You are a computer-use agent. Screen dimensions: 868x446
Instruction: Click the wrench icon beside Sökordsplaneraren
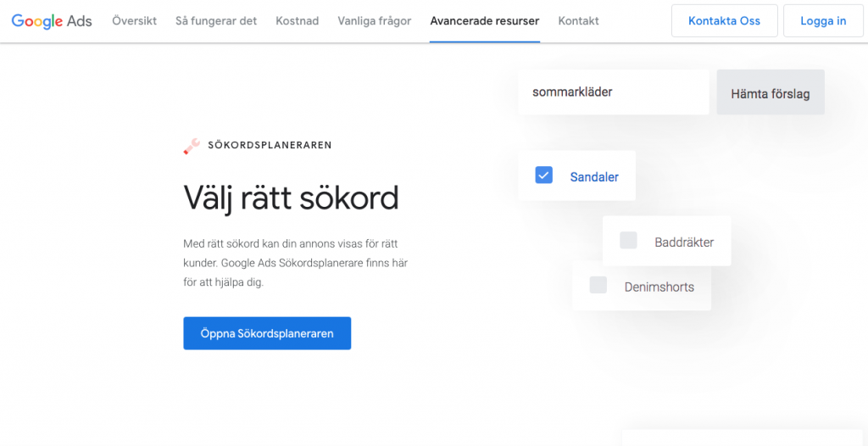192,147
